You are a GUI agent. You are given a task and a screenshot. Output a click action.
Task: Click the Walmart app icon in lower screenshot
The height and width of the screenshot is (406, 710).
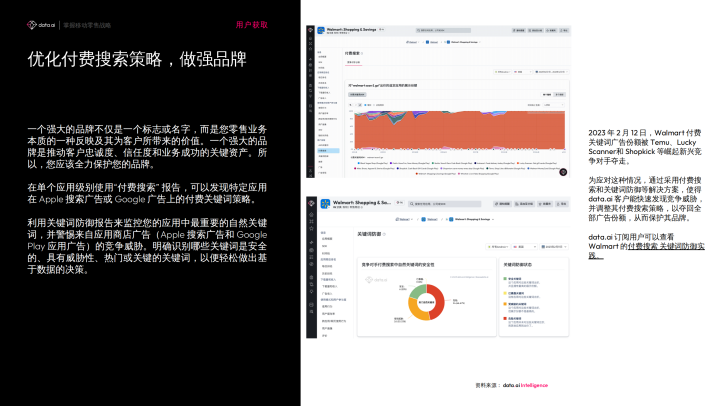click(325, 204)
